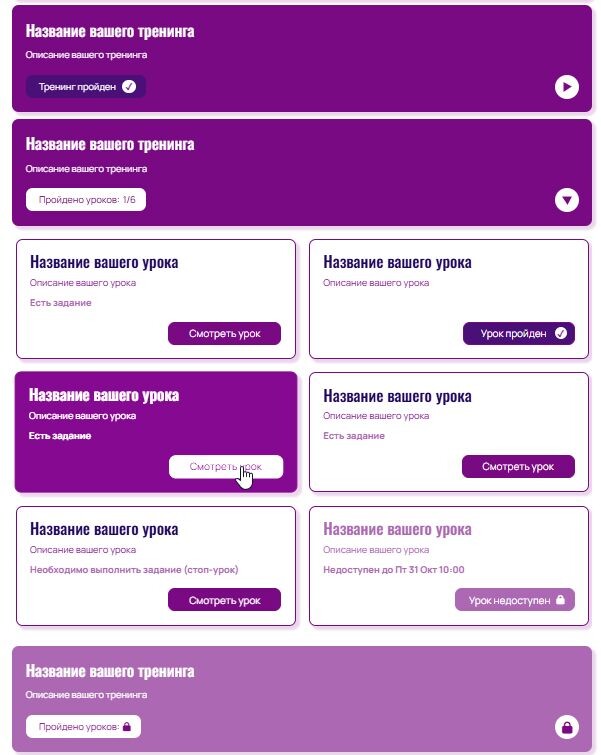Click the round lock icon on the faded training card
This screenshot has width=601, height=755.
566,727
